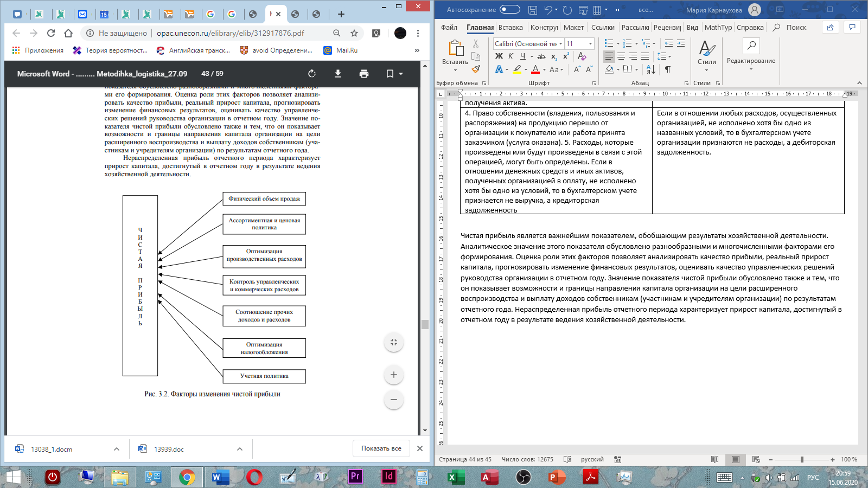Toggle superscript formatting
Screen dimensions: 868x488
pos(566,56)
